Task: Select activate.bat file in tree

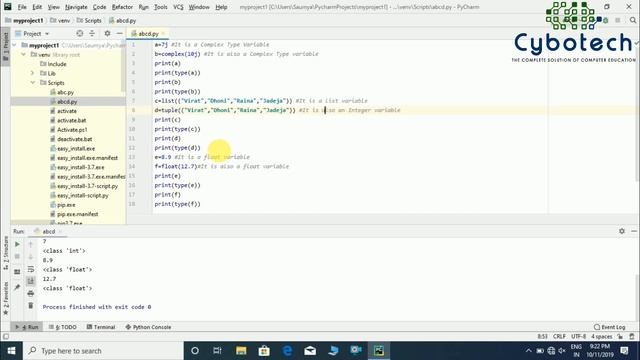Action: (68, 120)
